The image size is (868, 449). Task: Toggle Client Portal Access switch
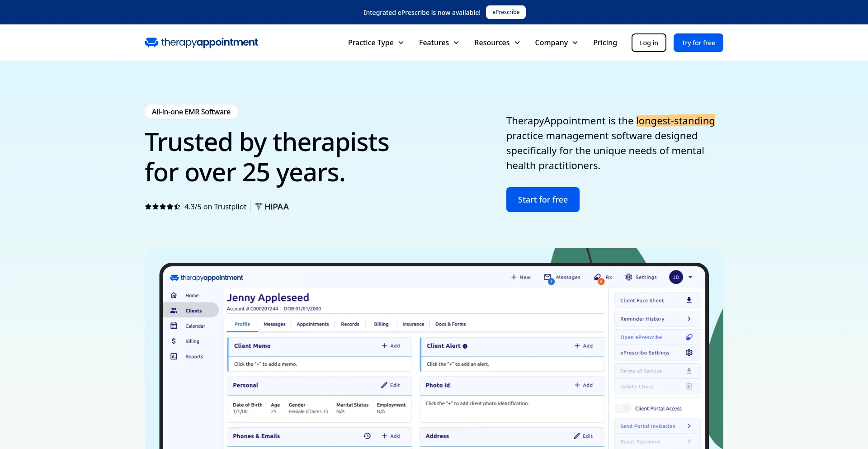tap(623, 408)
